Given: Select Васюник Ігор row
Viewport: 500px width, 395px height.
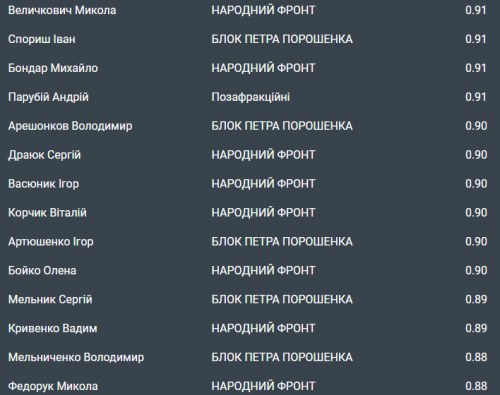Looking at the screenshot, I should 250,184.
